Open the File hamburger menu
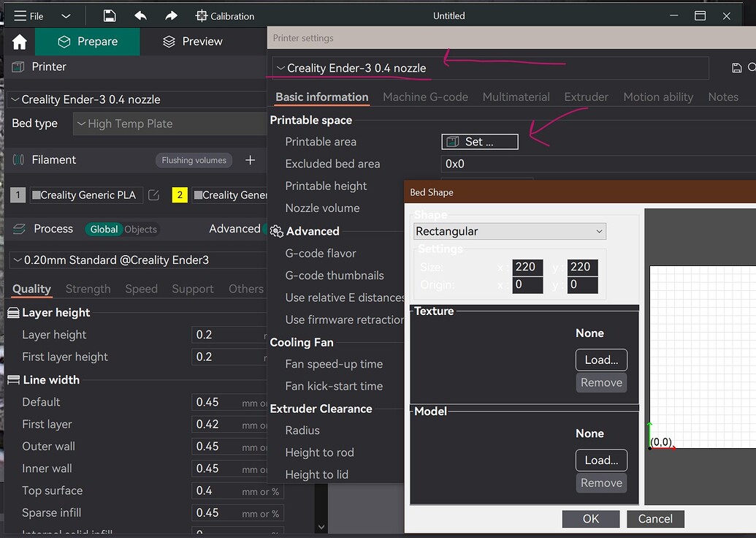This screenshot has height=538, width=756. coord(28,16)
